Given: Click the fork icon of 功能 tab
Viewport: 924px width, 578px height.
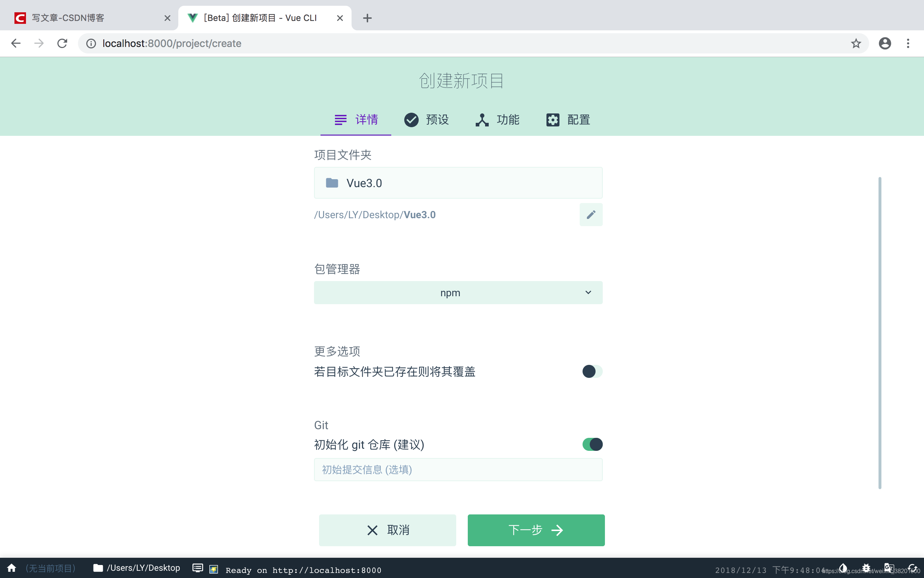Looking at the screenshot, I should [x=482, y=120].
